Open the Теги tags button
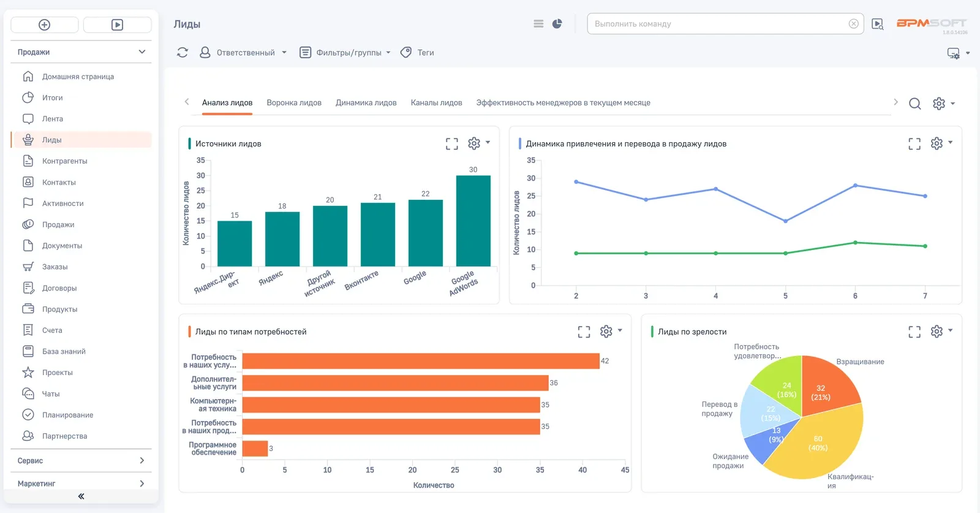The height and width of the screenshot is (513, 980). click(417, 53)
